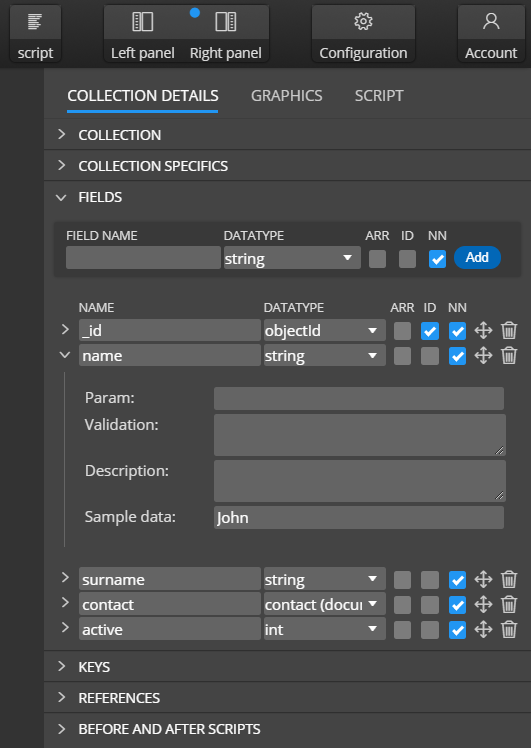The height and width of the screenshot is (748, 531).
Task: Open objectId datatype dropdown for _id
Action: tap(324, 330)
